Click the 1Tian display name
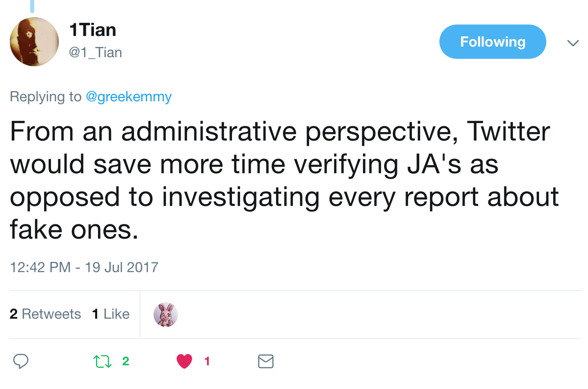Image resolution: width=588 pixels, height=389 pixels. click(93, 30)
